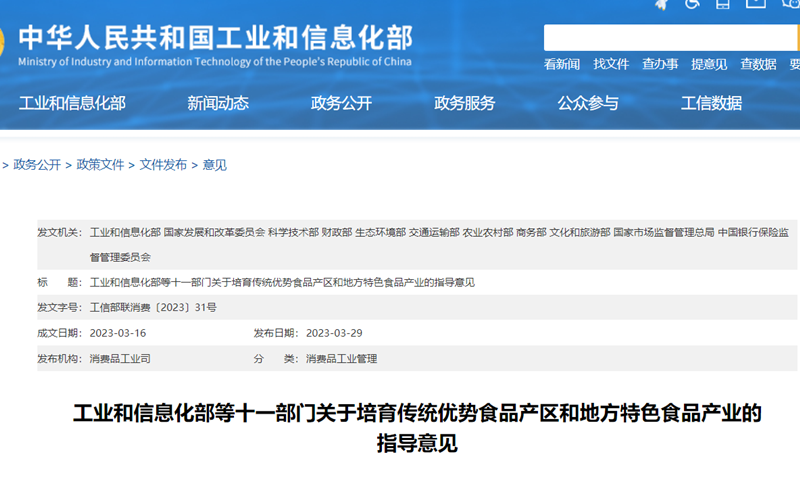Go to 政务公开 in the breadcrumb

(37, 165)
